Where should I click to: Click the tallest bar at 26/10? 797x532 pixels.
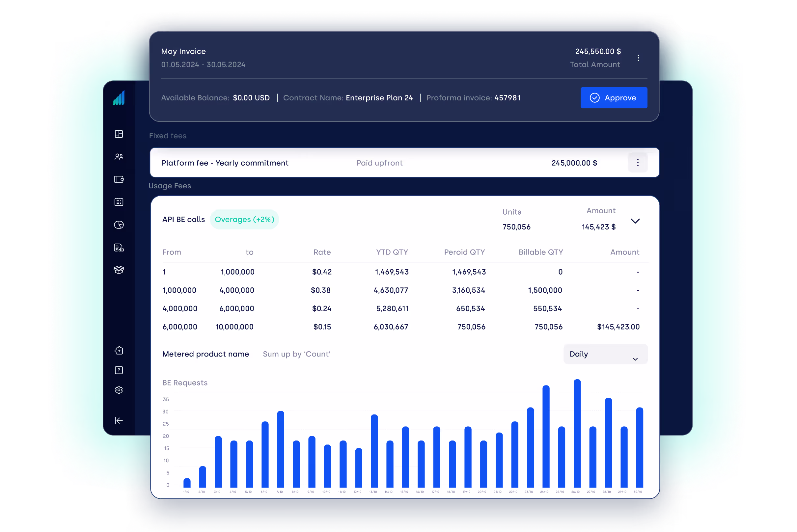(x=577, y=434)
